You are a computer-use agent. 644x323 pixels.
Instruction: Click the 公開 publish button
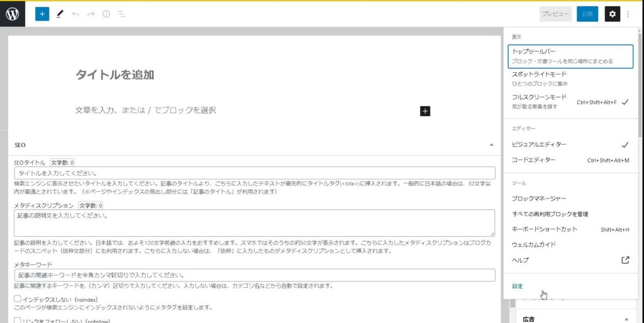tap(587, 14)
